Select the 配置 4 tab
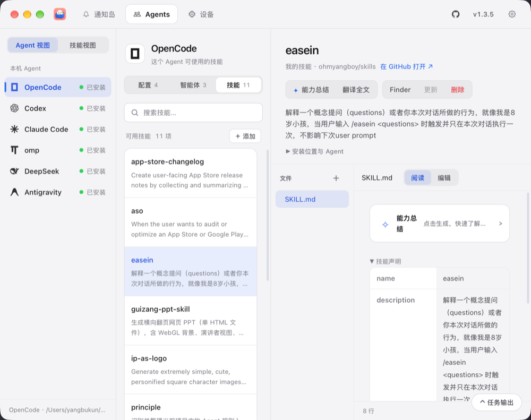Screen dimensions: 531x420 (148, 85)
